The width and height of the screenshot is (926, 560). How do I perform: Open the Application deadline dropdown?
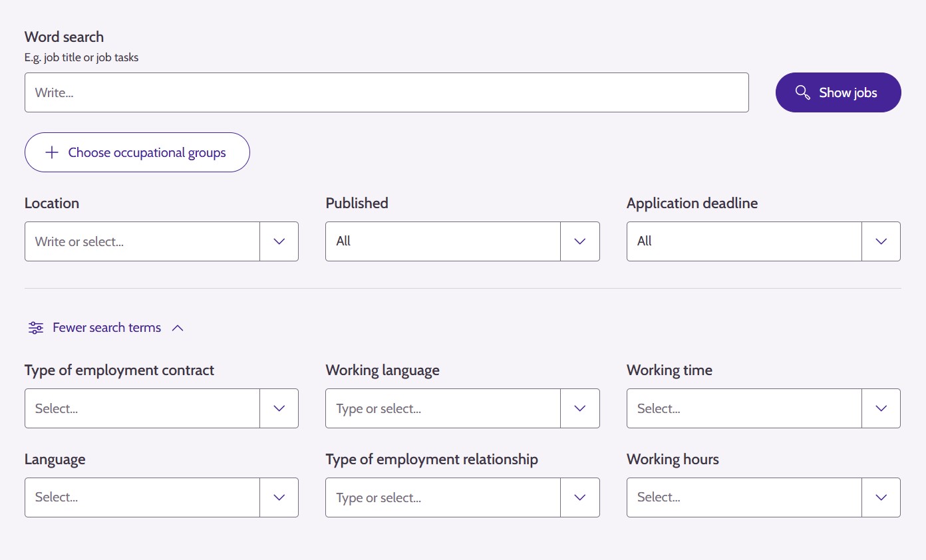pyautogui.click(x=763, y=241)
